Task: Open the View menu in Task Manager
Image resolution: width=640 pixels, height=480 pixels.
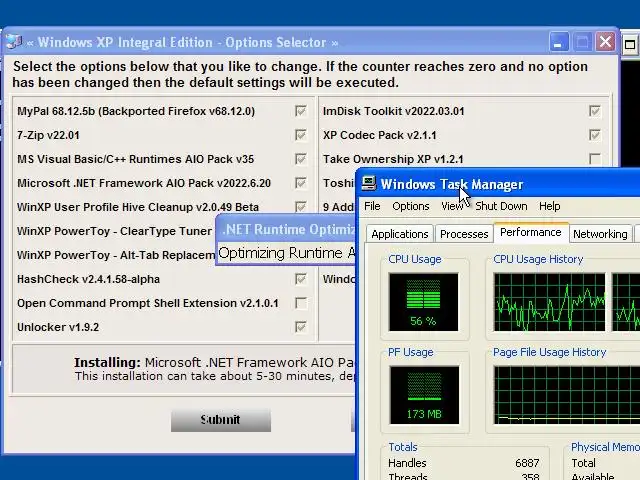Action: point(452,206)
